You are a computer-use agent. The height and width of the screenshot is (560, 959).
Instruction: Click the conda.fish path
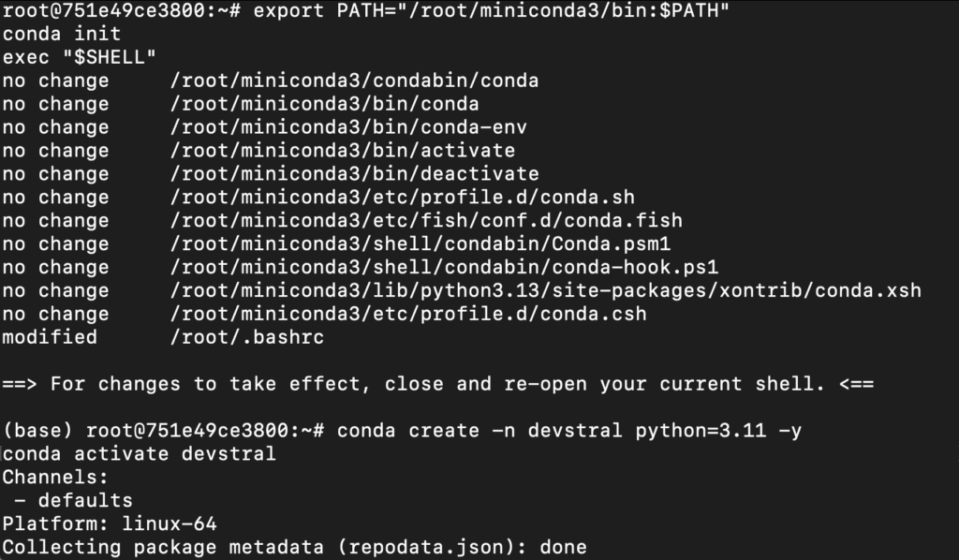(x=426, y=220)
